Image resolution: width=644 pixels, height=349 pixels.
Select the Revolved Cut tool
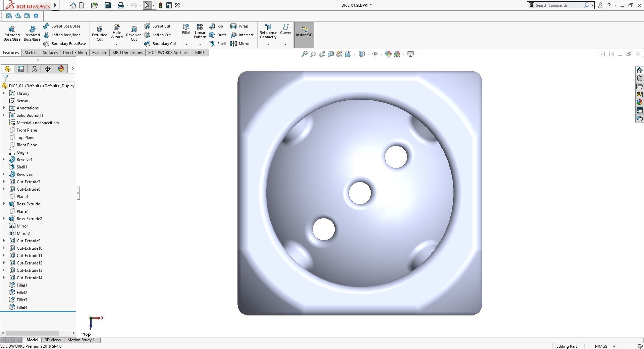[x=133, y=34]
